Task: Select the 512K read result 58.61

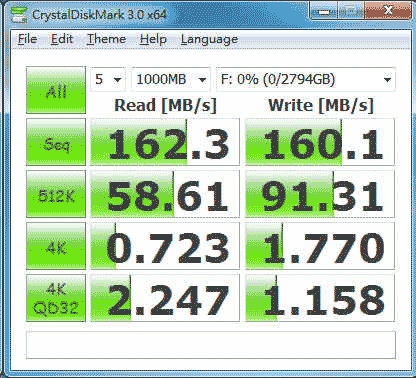Action: 165,194
